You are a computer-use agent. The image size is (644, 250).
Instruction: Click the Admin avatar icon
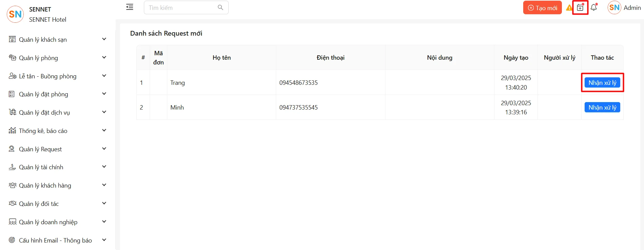pyautogui.click(x=614, y=8)
